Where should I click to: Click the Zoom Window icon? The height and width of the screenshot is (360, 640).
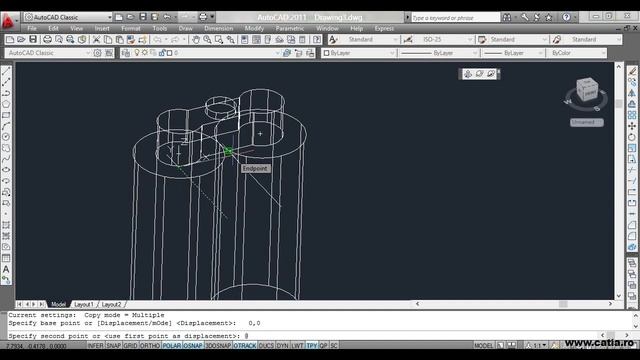pos(219,40)
